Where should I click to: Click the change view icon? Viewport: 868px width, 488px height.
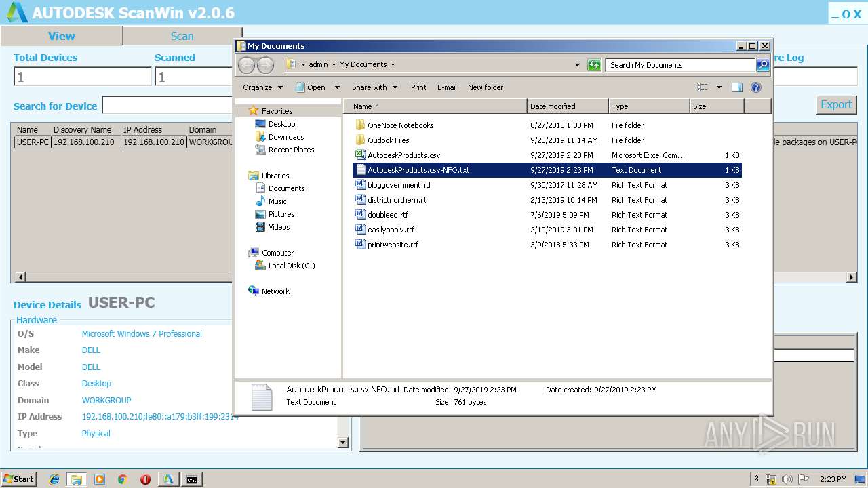coord(703,87)
